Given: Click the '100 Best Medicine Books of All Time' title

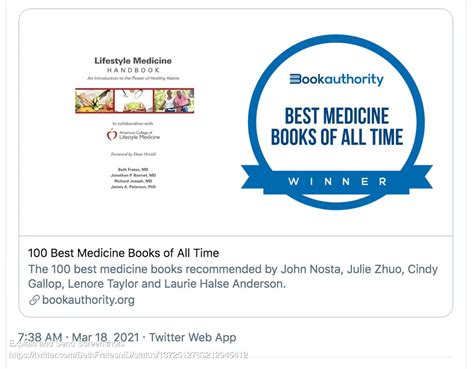Looking at the screenshot, I should pos(123,253).
